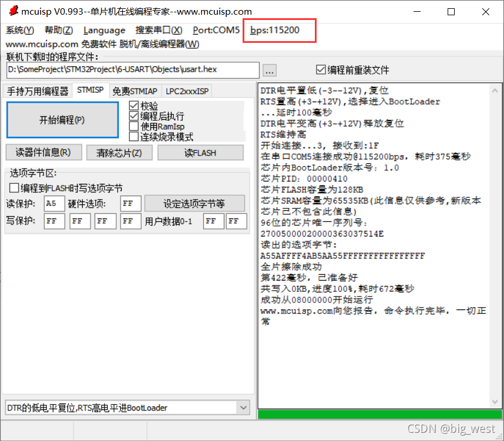Image resolution: width=504 pixels, height=441 pixels.
Task: Click 读保护 A5 input field
Action: click(x=54, y=203)
